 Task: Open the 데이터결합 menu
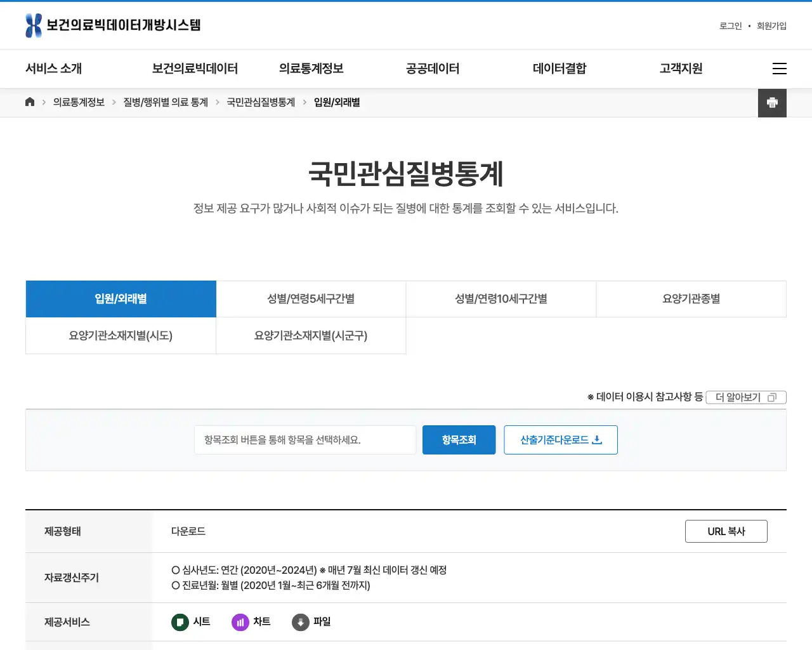pyautogui.click(x=560, y=69)
